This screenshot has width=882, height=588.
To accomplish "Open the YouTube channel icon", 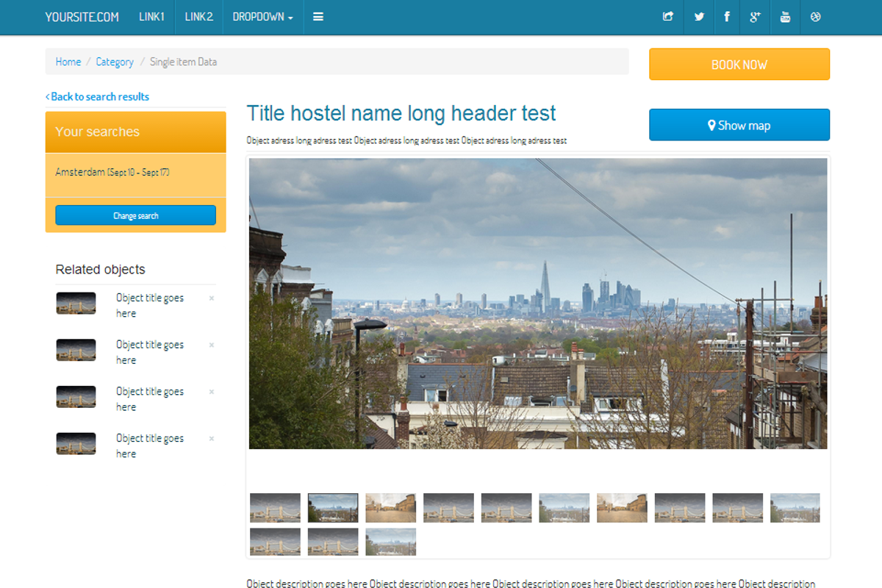I will click(x=785, y=16).
